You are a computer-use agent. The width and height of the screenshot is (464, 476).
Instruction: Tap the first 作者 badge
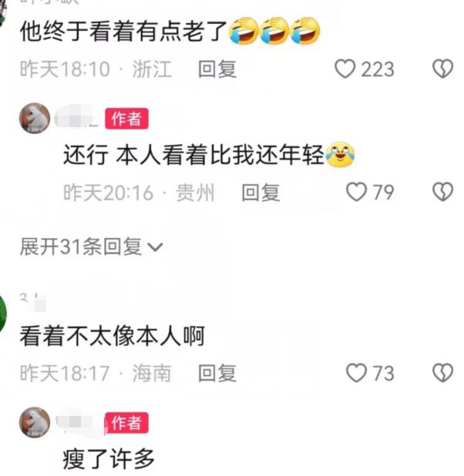[126, 119]
